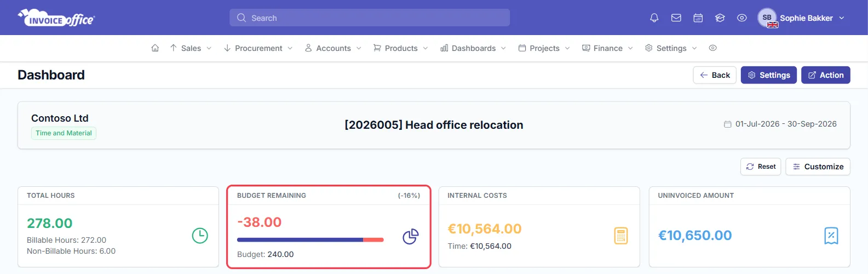Toggle the eye icon after Settings menu
868x274 pixels.
pyautogui.click(x=712, y=48)
